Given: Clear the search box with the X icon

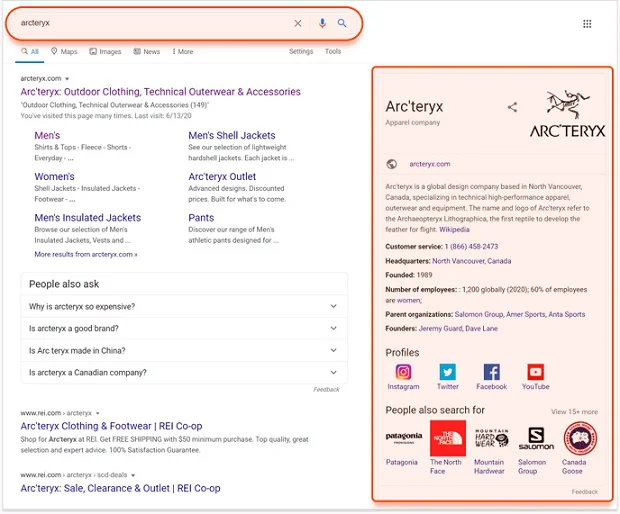Looking at the screenshot, I should pos(298,24).
